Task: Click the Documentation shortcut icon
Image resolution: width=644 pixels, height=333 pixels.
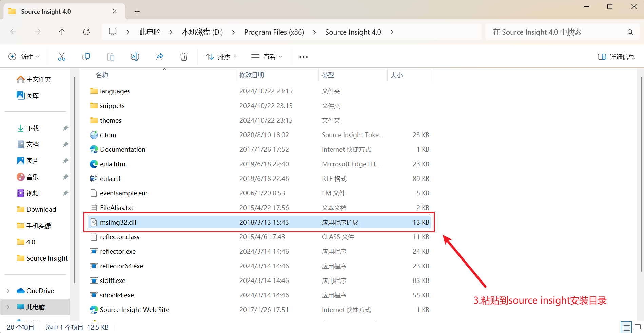Action: coord(94,149)
